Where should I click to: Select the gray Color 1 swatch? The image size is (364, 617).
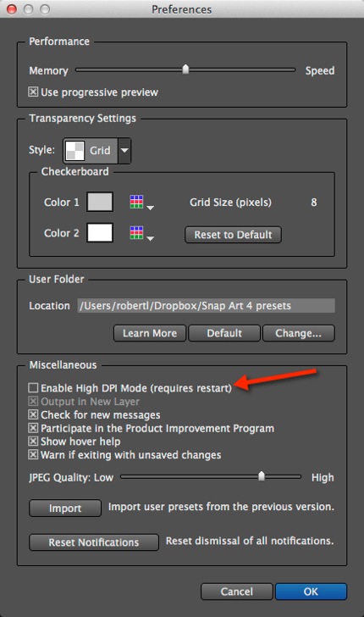tap(100, 202)
